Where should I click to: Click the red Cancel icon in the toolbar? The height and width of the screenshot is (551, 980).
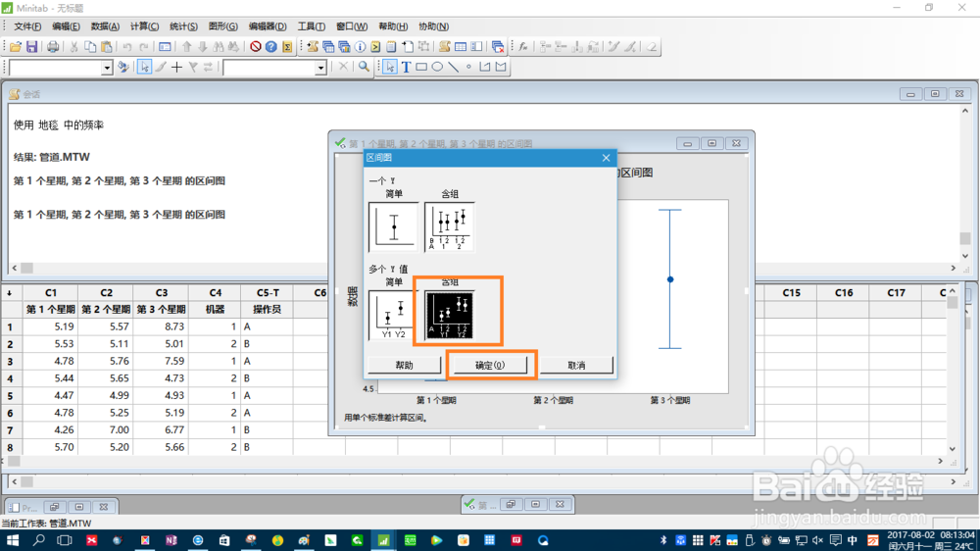coord(255,47)
